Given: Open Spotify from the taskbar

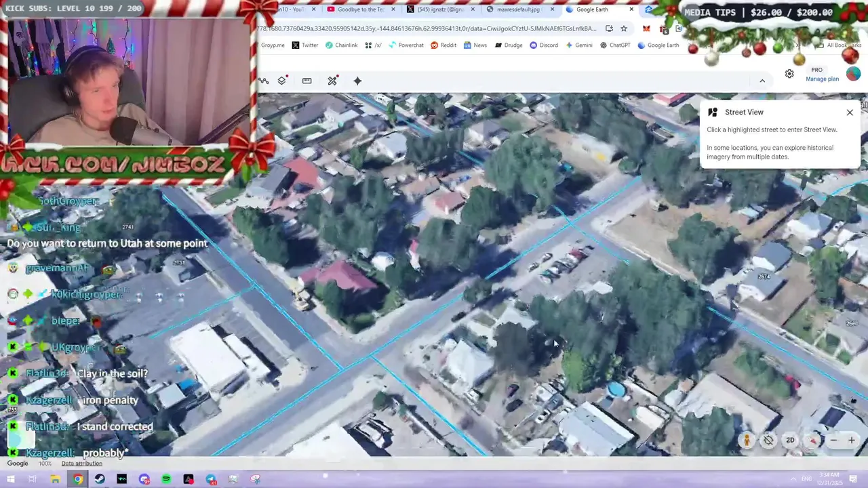Looking at the screenshot, I should click(166, 479).
